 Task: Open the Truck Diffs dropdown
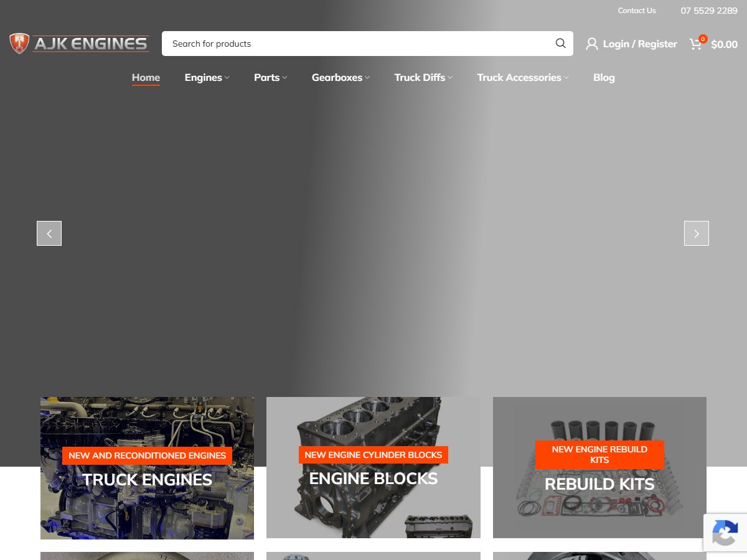(x=423, y=77)
